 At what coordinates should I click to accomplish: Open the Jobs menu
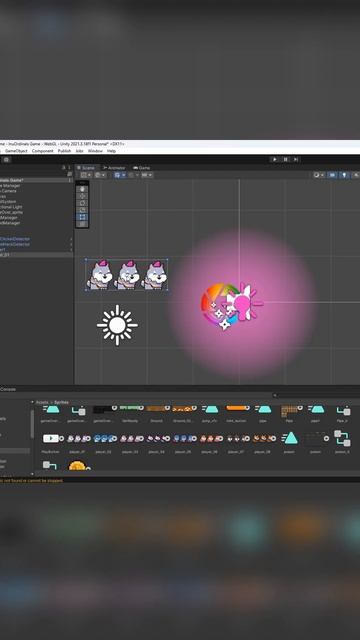[x=79, y=151]
